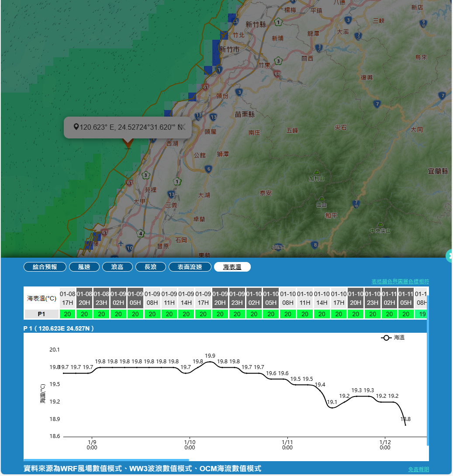Viewport: 453px width, 476px height.
Task: Click the airport airplane icon on the map
Action: pyautogui.click(x=121, y=243)
